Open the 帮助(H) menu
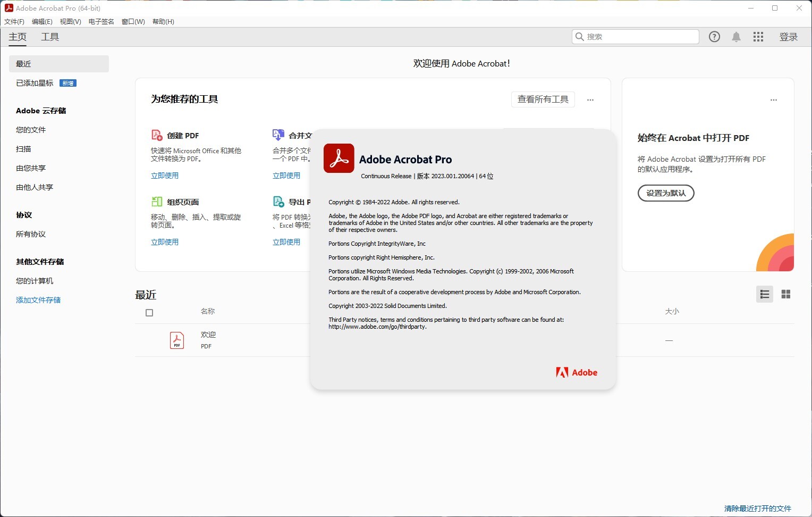The image size is (812, 517). (x=163, y=22)
